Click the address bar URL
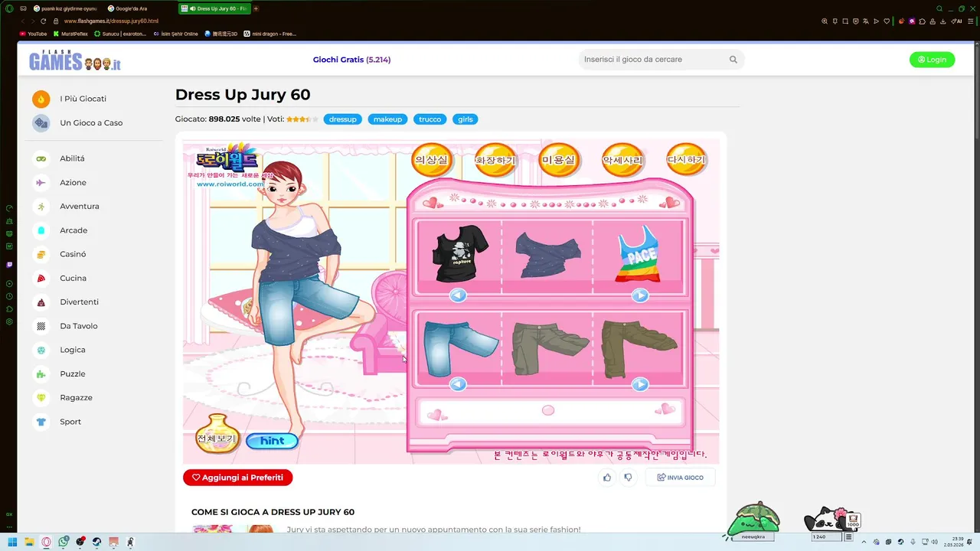Image resolution: width=980 pixels, height=551 pixels. point(111,21)
